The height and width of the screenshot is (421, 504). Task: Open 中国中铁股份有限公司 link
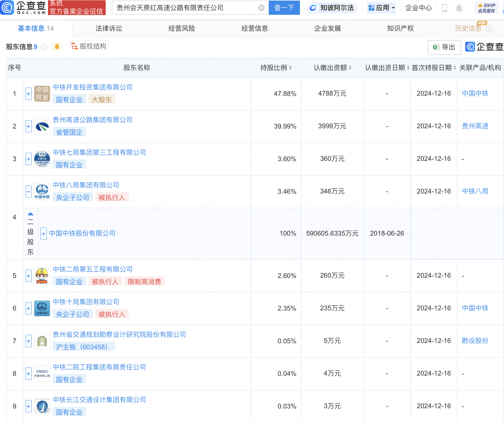click(82, 233)
